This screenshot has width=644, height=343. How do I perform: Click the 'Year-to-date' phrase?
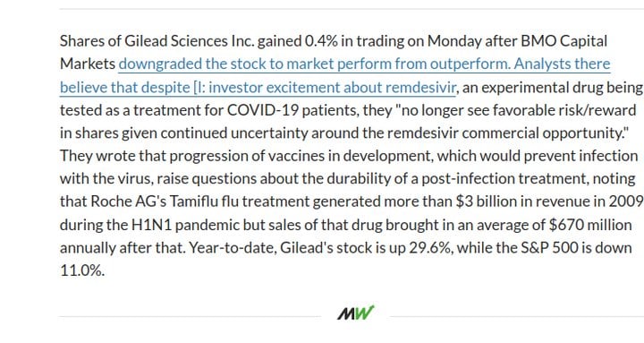tap(233, 248)
